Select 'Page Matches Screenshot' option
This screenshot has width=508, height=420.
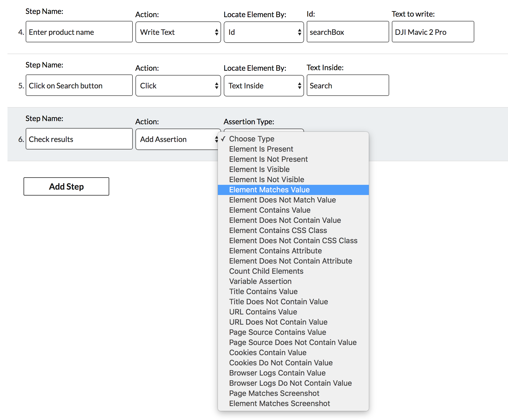tap(293, 393)
